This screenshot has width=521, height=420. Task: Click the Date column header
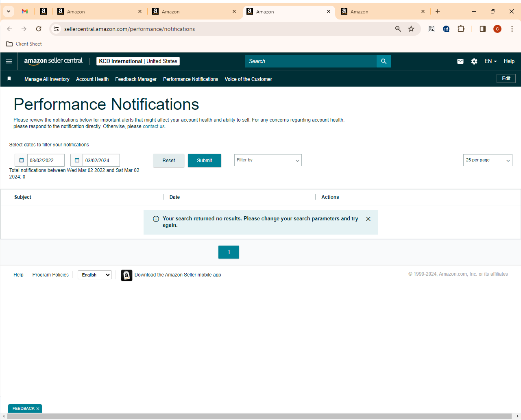tap(174, 197)
